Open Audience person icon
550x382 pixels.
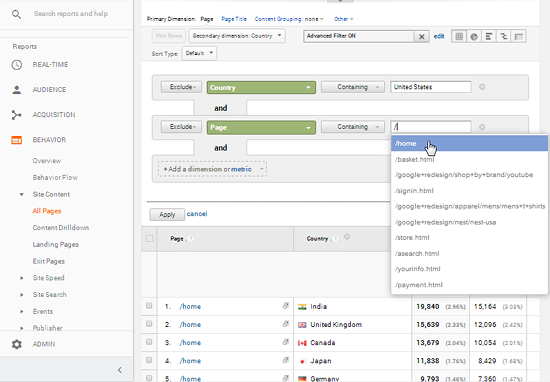point(16,90)
